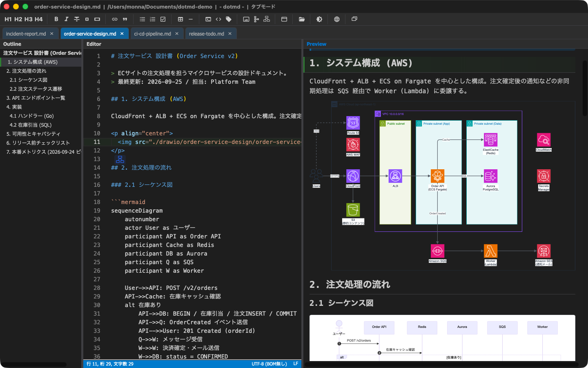588x368 pixels.
Task: Click the globe icon in the toolbar
Action: click(x=337, y=19)
